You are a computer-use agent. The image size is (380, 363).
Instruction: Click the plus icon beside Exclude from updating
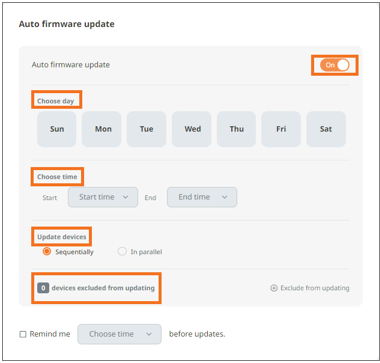(x=274, y=288)
